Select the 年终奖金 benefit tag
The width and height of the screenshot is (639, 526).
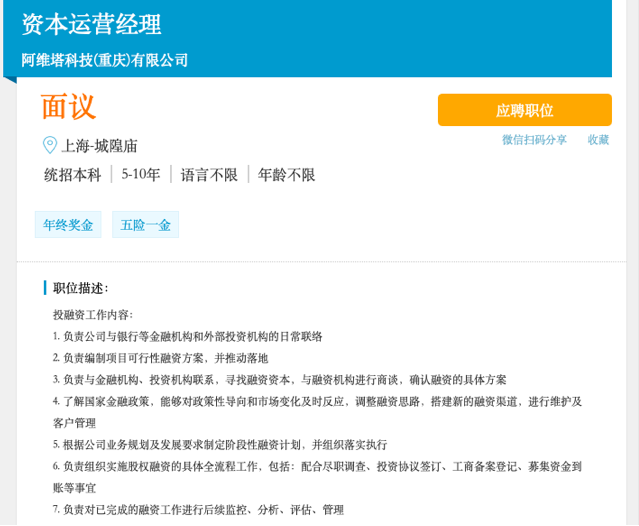(68, 225)
